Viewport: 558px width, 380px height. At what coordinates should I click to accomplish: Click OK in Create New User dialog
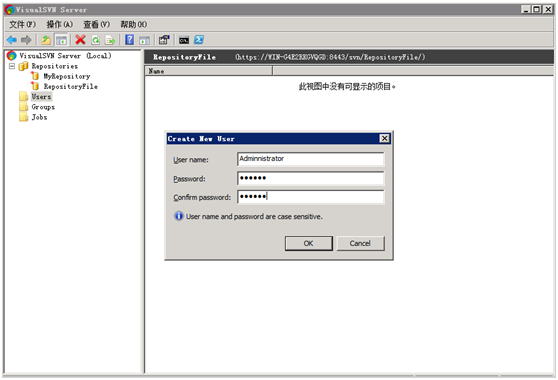309,243
